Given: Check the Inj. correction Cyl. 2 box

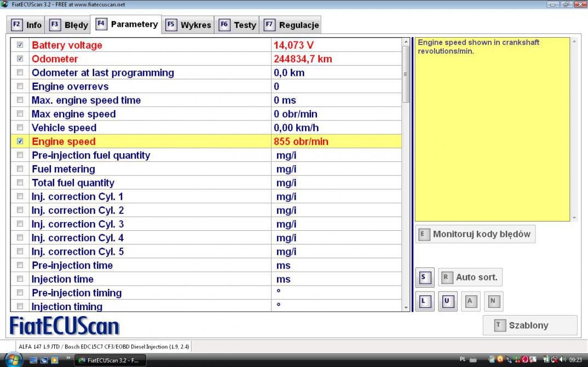Looking at the screenshot, I should pos(20,210).
